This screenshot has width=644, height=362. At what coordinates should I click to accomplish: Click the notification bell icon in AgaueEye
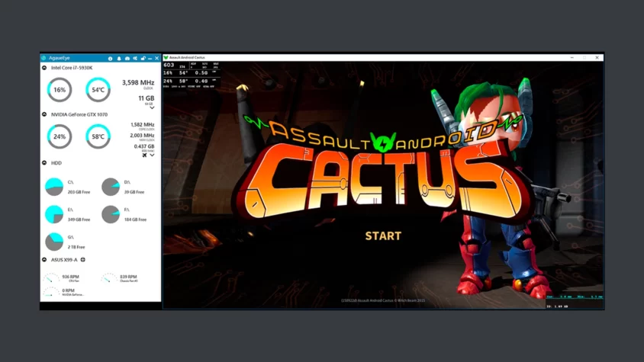click(119, 58)
